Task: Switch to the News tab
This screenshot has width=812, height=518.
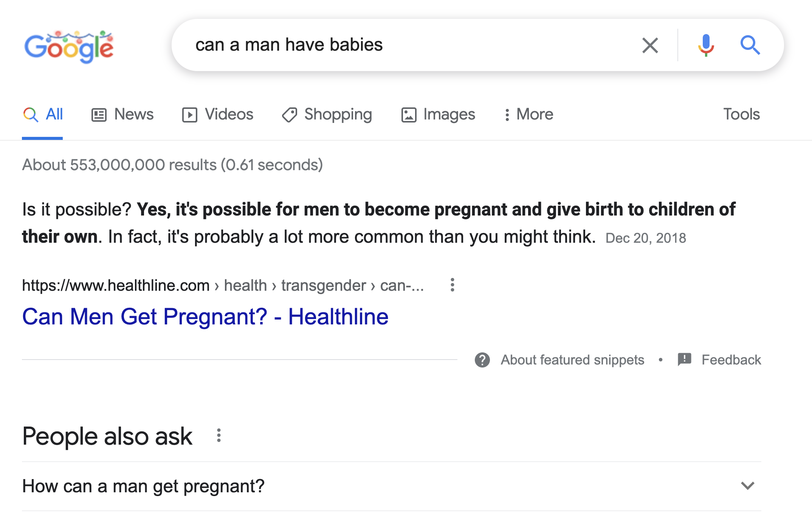Action: click(x=122, y=114)
